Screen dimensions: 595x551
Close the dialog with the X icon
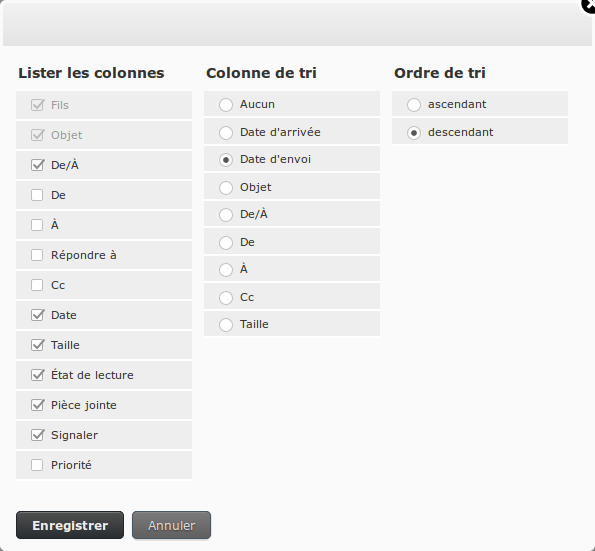589,5
